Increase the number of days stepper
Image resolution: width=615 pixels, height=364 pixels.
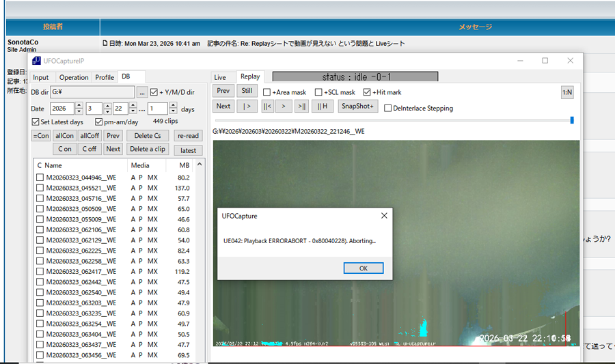point(173,105)
